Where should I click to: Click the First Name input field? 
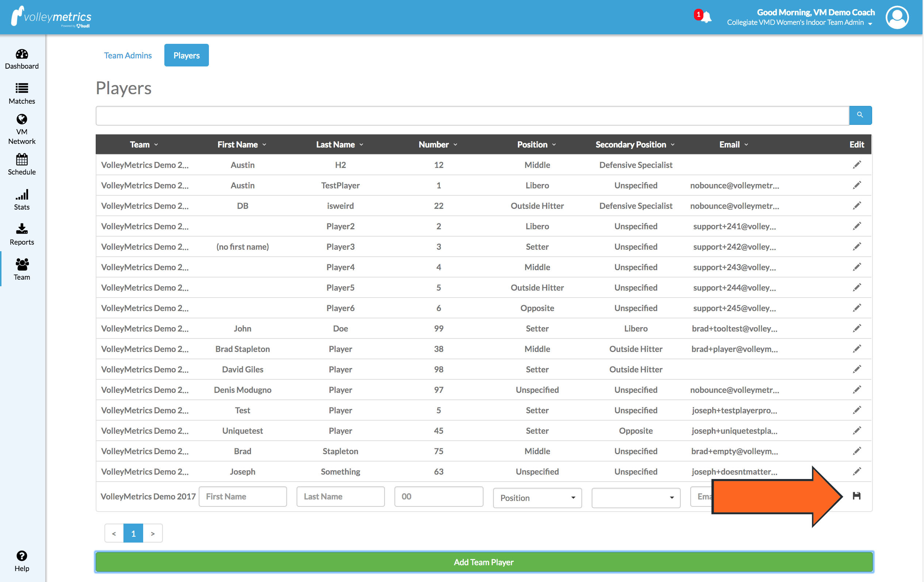click(x=243, y=496)
